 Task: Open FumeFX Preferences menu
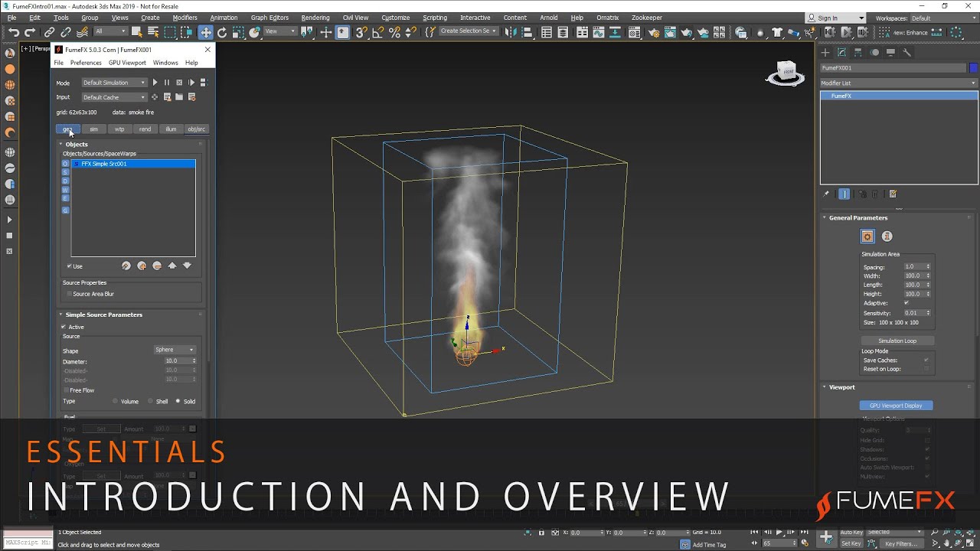coord(86,63)
